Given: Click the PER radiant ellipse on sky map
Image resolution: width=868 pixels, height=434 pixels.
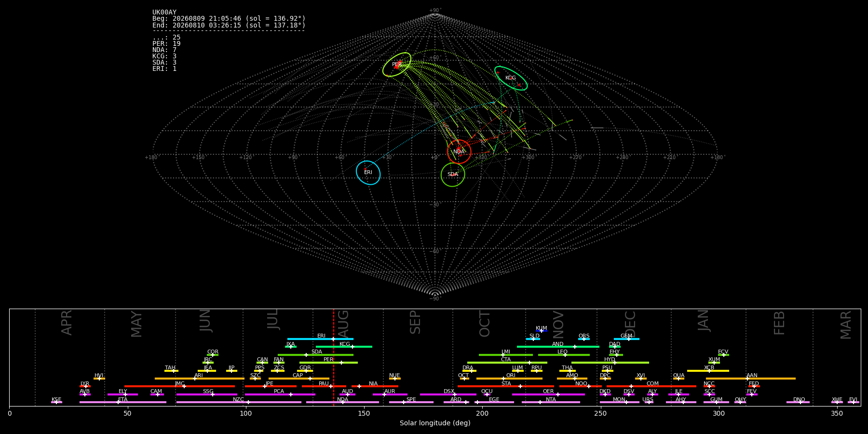Looking at the screenshot, I should [397, 65].
